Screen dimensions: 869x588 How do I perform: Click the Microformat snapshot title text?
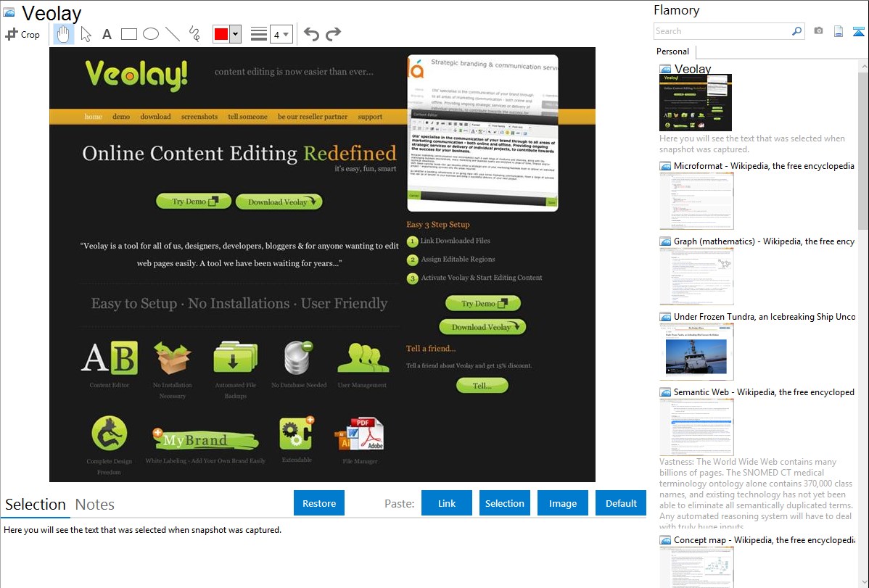click(x=764, y=166)
